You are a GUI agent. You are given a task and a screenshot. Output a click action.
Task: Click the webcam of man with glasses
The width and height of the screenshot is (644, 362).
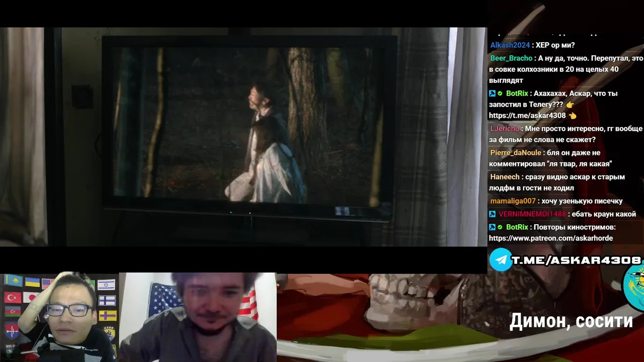59,317
